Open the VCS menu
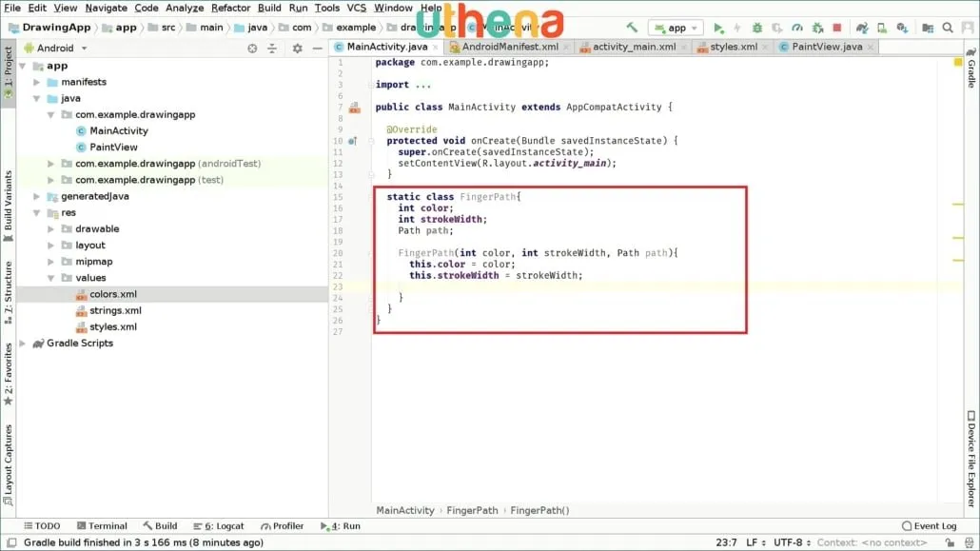 pos(356,8)
